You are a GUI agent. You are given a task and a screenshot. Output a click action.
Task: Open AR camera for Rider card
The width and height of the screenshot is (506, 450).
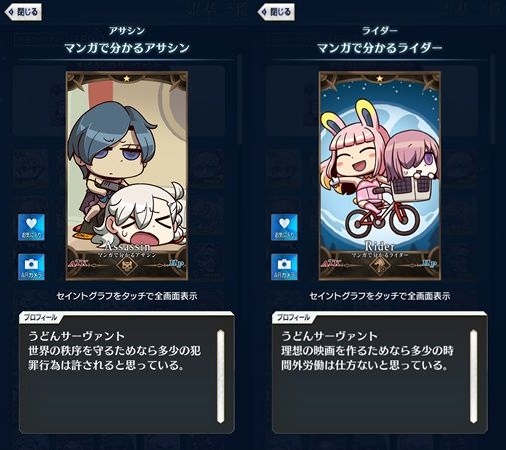(x=284, y=267)
